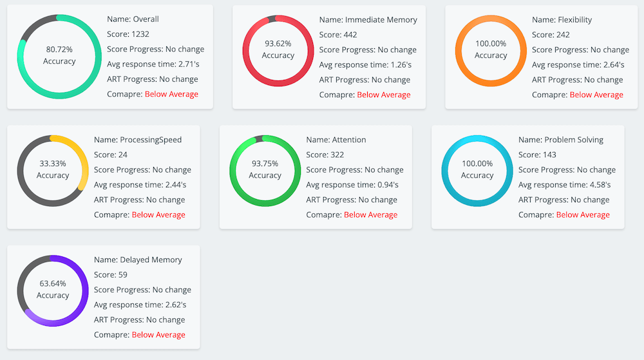Click the Overall card's Below Average text
The height and width of the screenshot is (360, 644).
pos(171,94)
